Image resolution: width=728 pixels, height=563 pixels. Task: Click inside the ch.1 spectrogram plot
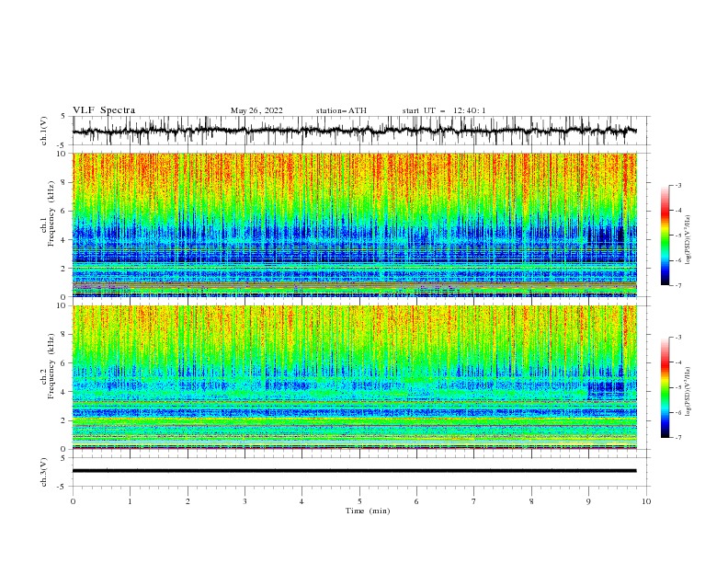point(354,224)
